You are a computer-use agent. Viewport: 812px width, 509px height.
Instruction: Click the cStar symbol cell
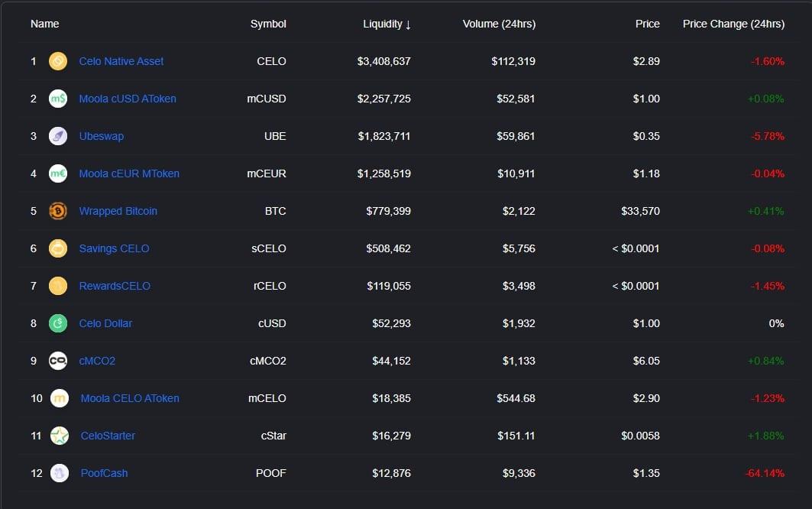(x=273, y=436)
